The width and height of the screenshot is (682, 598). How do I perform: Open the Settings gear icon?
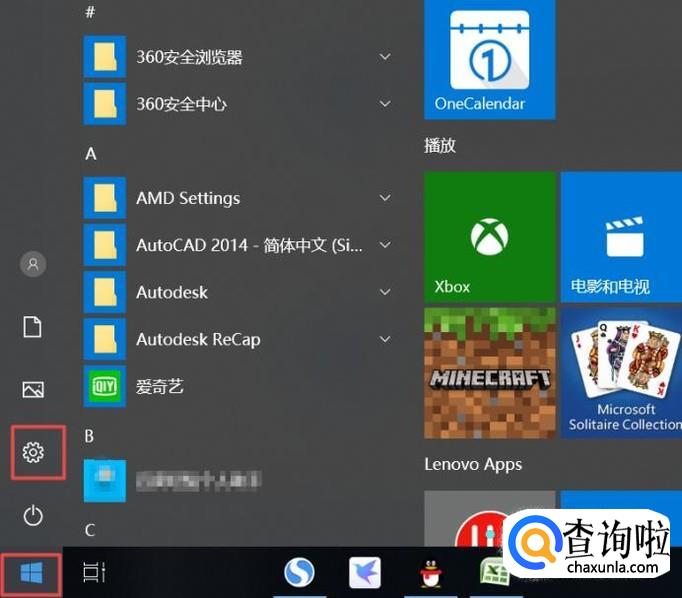coord(33,452)
